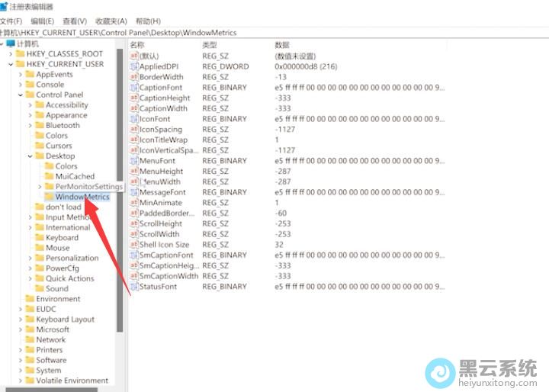Click the AppliedDPI DWORD value icon
The width and height of the screenshot is (549, 392).
(133, 66)
